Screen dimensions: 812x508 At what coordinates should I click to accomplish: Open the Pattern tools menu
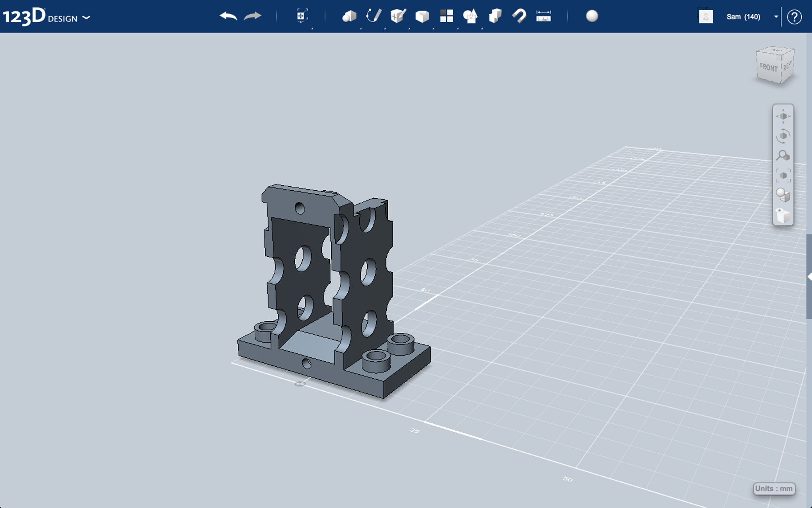pos(446,16)
